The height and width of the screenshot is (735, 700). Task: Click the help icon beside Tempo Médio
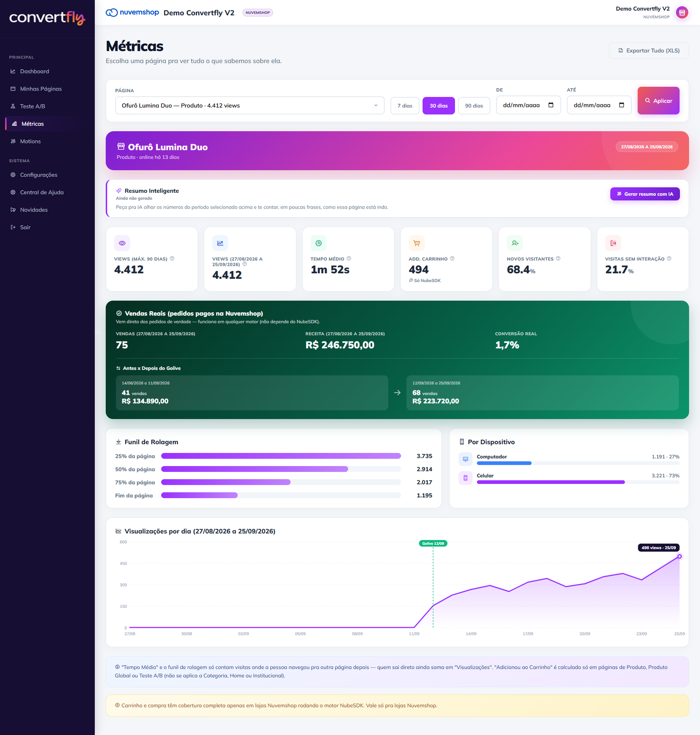[349, 258]
